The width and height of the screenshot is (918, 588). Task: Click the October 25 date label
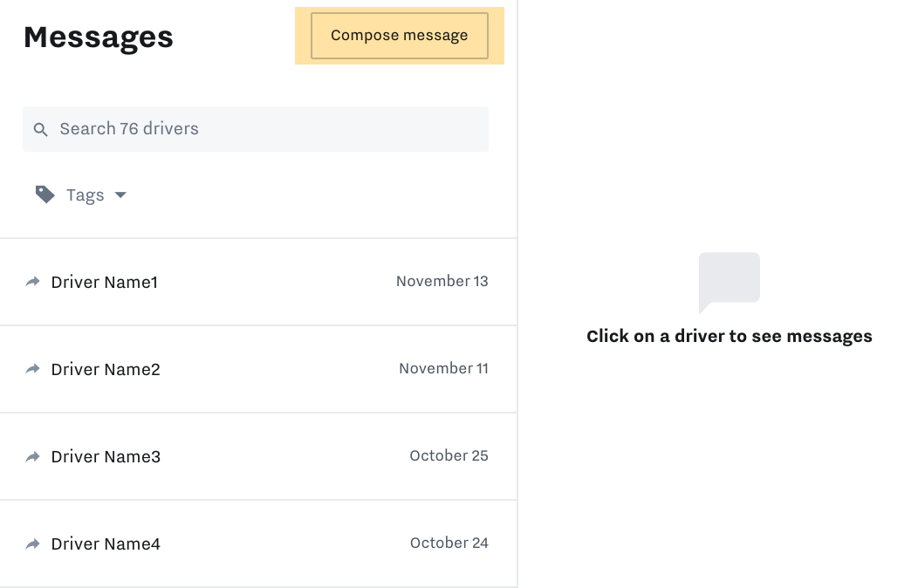[449, 455]
